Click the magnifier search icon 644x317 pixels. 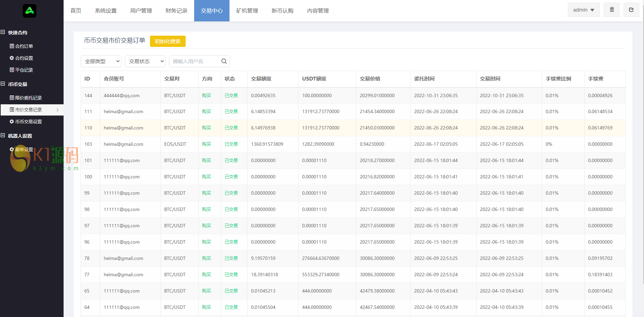224,61
